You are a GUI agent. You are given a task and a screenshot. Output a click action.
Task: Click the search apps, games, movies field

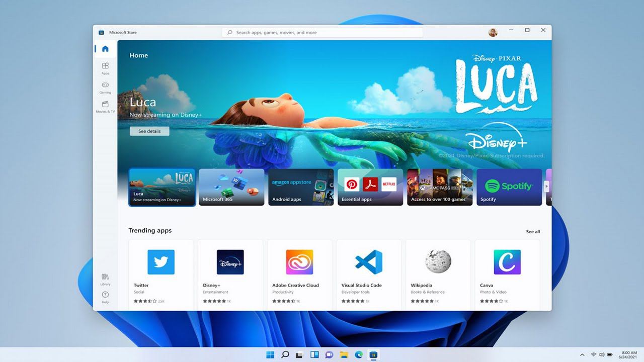(322, 32)
